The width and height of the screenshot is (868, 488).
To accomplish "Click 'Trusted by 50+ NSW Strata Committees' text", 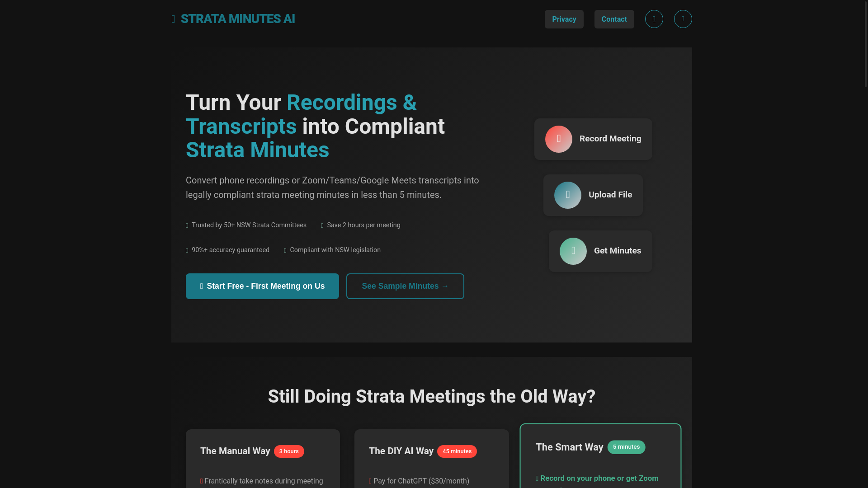I will coord(249,225).
